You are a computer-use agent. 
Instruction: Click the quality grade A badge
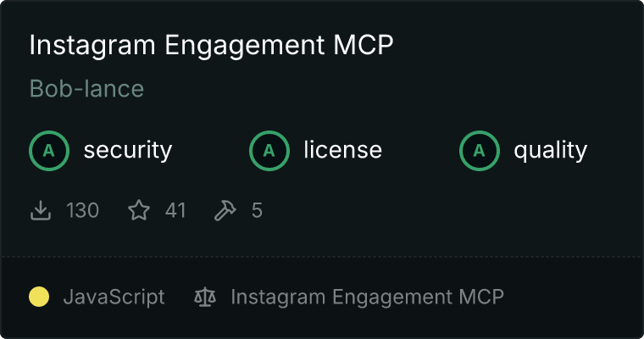(x=480, y=151)
